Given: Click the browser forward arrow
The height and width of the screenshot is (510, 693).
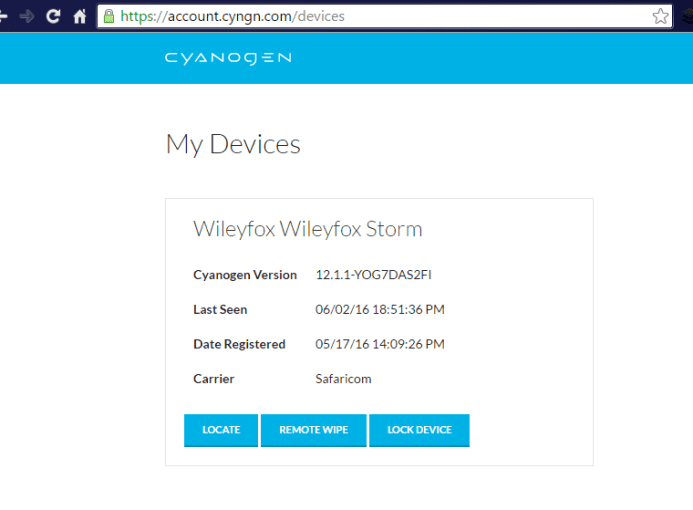Looking at the screenshot, I should [27, 17].
